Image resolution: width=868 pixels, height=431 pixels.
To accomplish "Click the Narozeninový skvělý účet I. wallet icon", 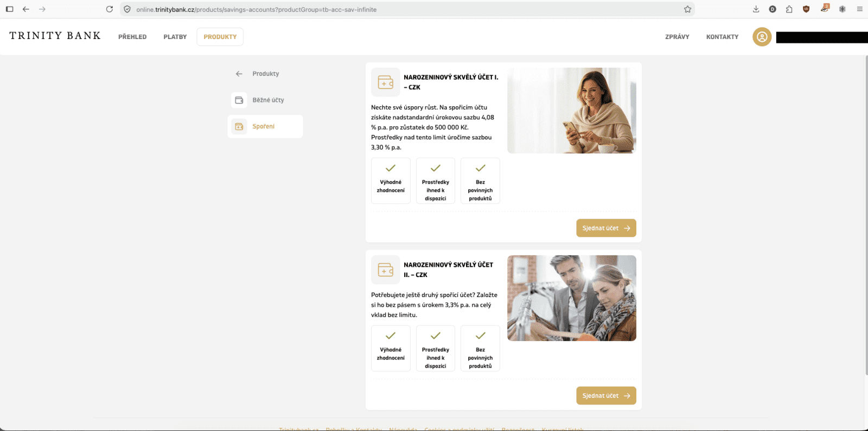I will pyautogui.click(x=386, y=82).
